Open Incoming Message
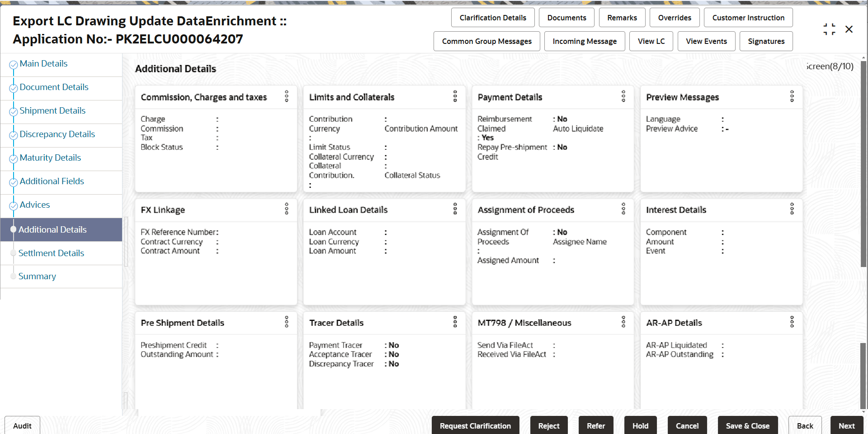This screenshot has height=434, width=868. [x=585, y=41]
